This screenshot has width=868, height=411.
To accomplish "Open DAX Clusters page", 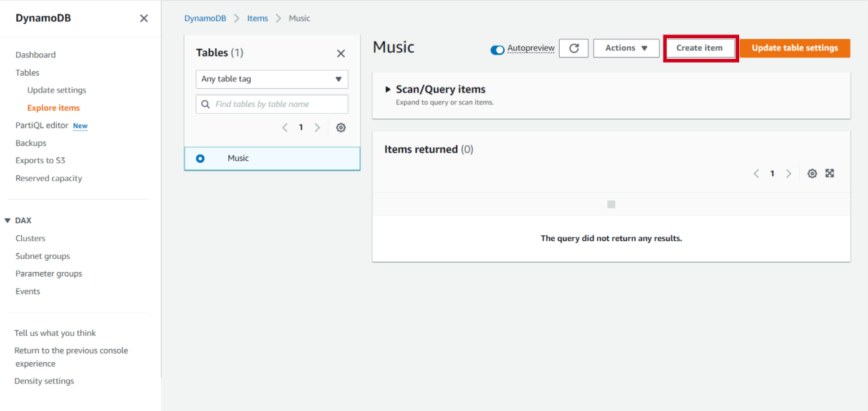I will click(31, 238).
